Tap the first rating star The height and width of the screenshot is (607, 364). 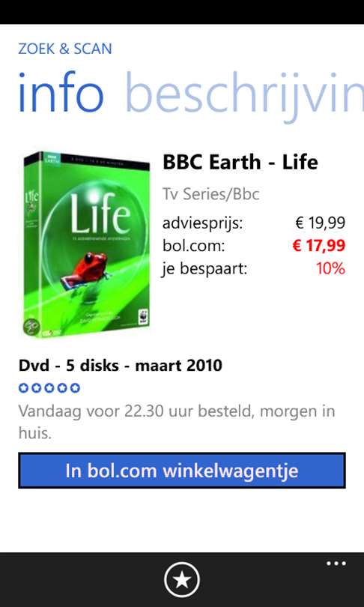coord(24,388)
